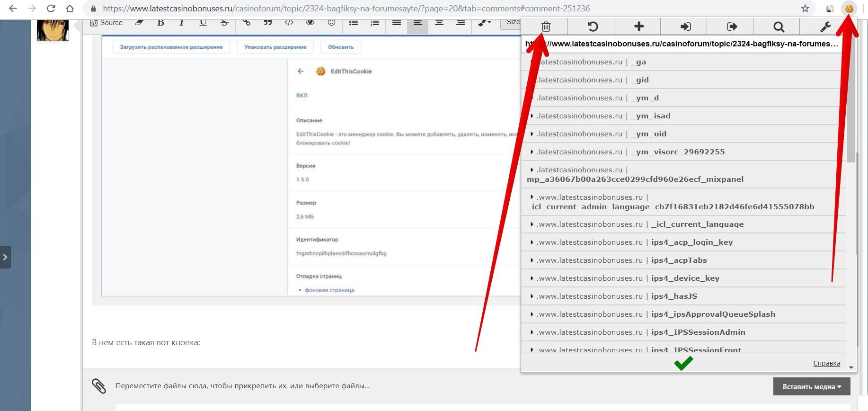The height and width of the screenshot is (411, 868).
Task: Click the reset cookies circular arrow icon
Action: pyautogui.click(x=592, y=27)
